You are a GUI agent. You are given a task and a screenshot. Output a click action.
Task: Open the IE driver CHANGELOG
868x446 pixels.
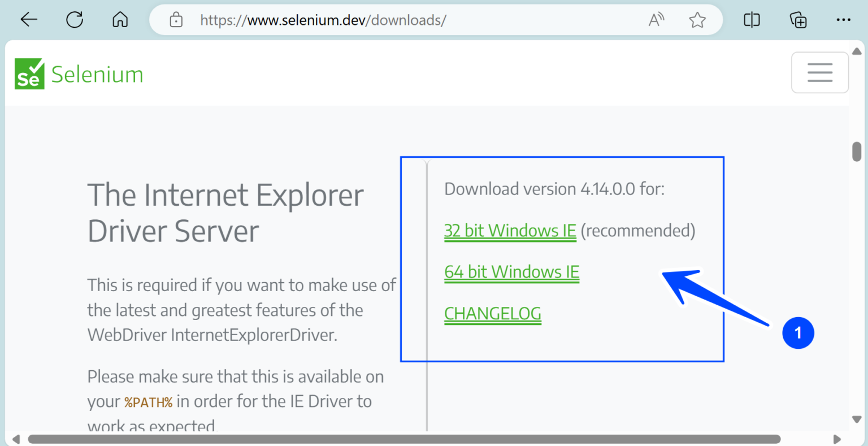(492, 314)
